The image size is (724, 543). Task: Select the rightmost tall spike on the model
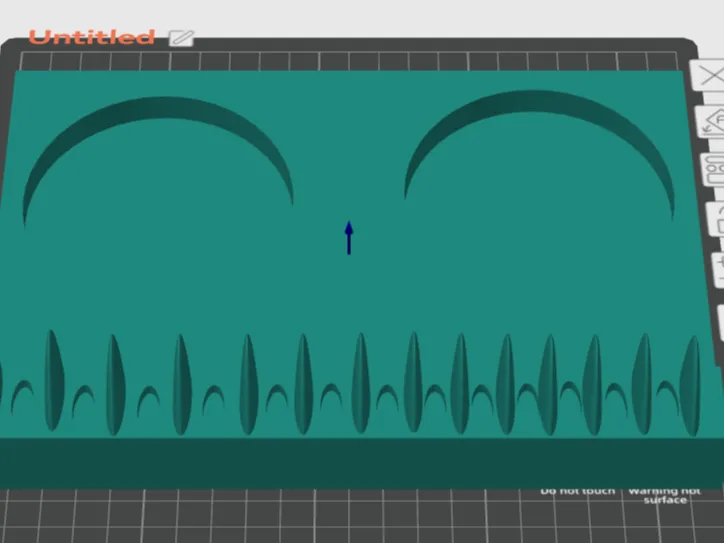(691, 386)
